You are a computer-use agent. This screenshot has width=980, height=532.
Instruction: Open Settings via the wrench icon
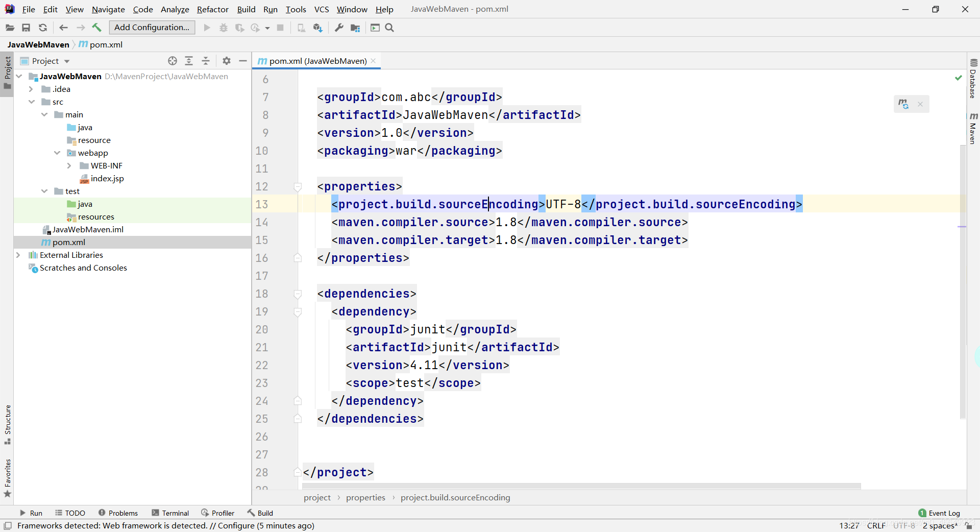[339, 28]
